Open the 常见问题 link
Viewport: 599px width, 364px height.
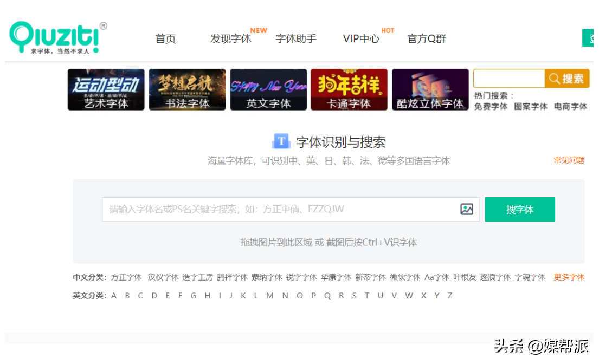coord(569,160)
